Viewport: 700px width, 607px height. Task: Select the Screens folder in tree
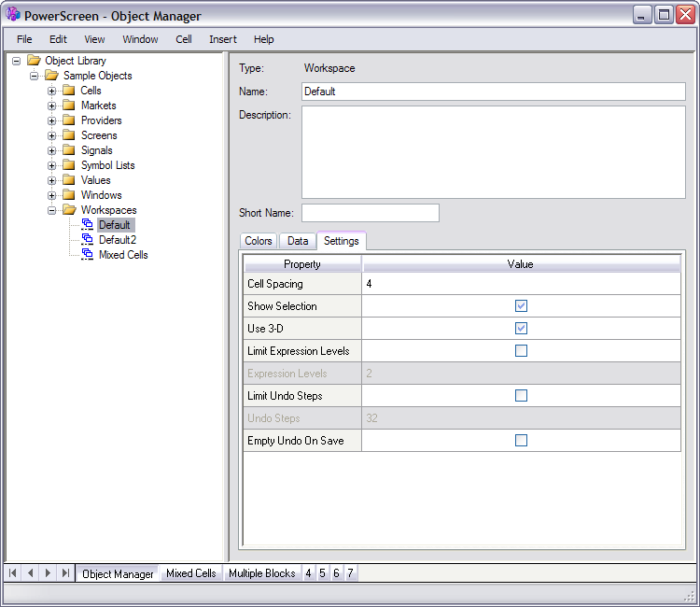click(x=99, y=135)
